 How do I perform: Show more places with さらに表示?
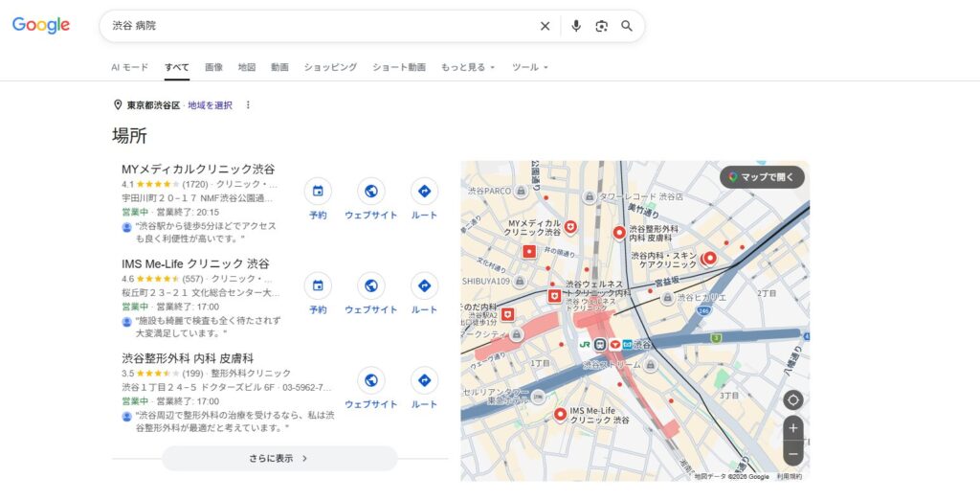click(x=279, y=459)
